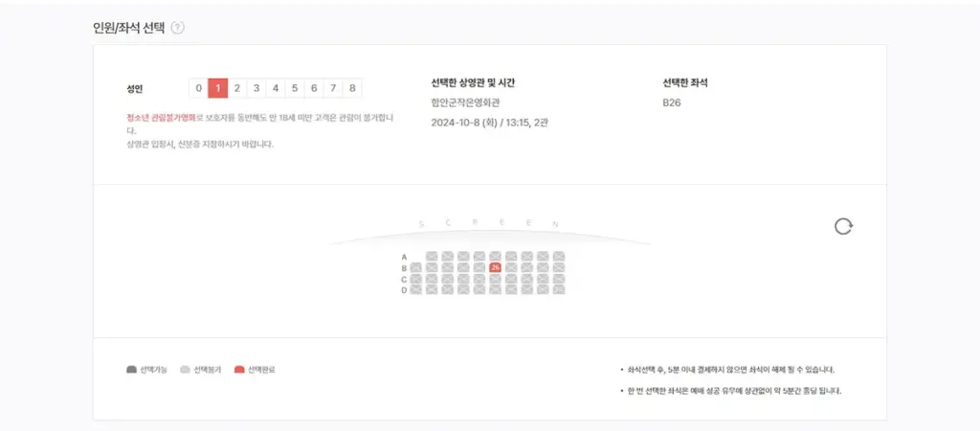Pick the leftmost seat in row C

(416, 279)
